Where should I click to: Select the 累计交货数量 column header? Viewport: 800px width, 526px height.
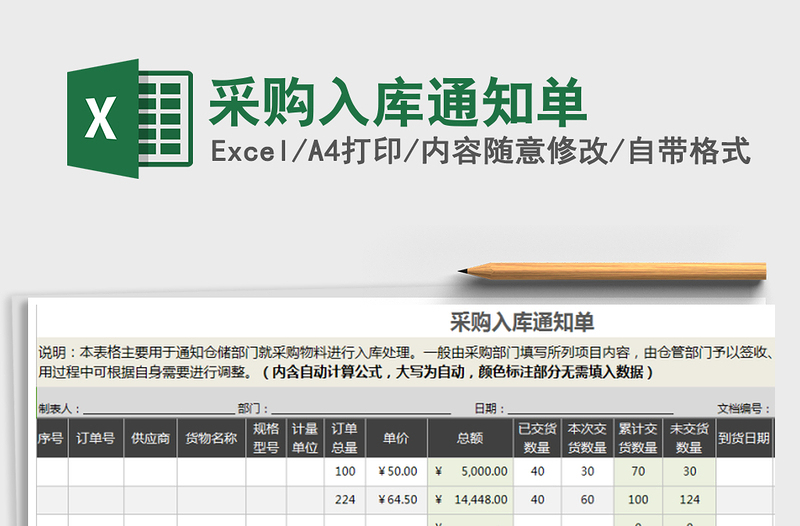(638, 438)
